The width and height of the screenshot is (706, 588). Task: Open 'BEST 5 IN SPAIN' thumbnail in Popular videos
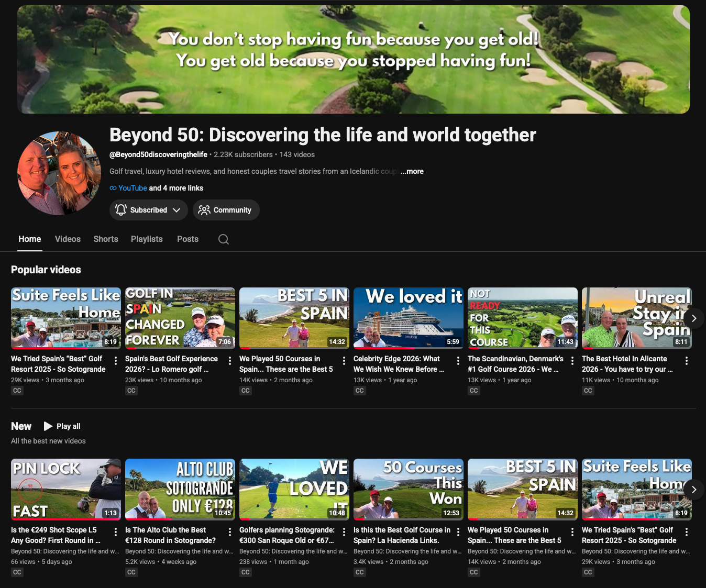(x=294, y=318)
